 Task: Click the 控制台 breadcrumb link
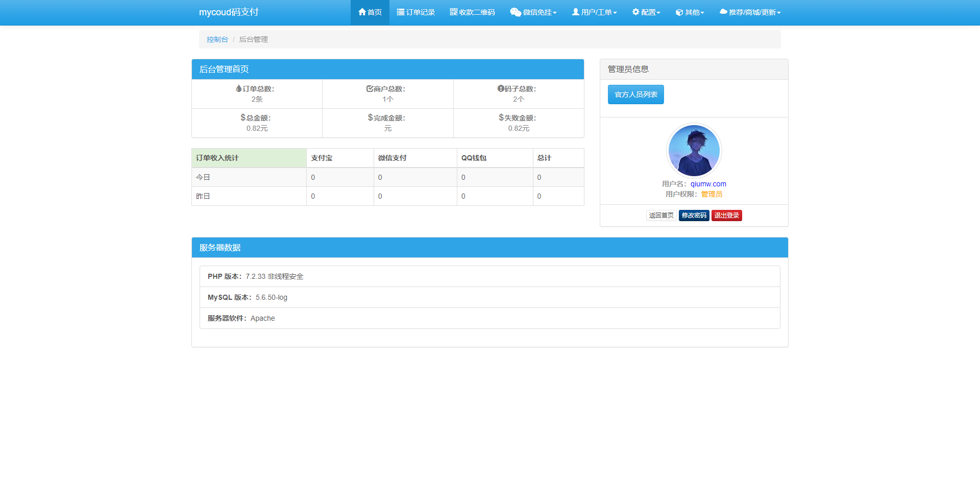pyautogui.click(x=217, y=39)
